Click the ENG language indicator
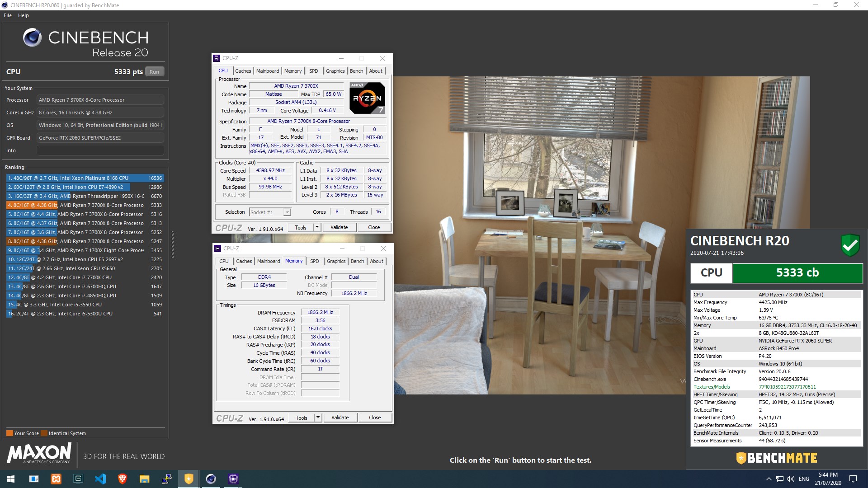Image resolution: width=868 pixels, height=488 pixels. coord(804,479)
